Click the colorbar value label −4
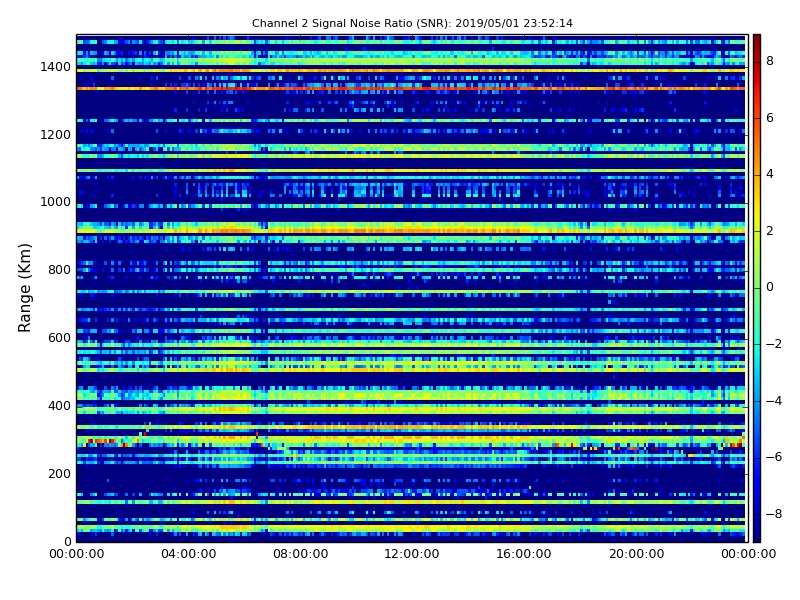The width and height of the screenshot is (800, 600). point(774,401)
